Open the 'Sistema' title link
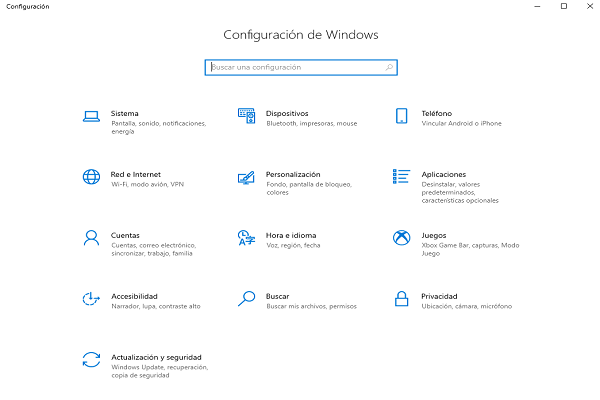The height and width of the screenshot is (400, 600). 125,114
